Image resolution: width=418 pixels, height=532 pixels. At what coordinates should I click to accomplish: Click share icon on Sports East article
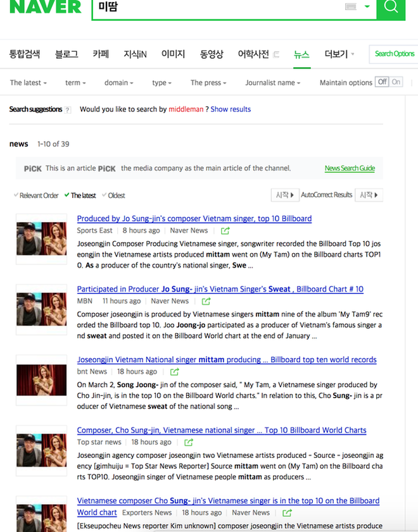click(x=225, y=231)
